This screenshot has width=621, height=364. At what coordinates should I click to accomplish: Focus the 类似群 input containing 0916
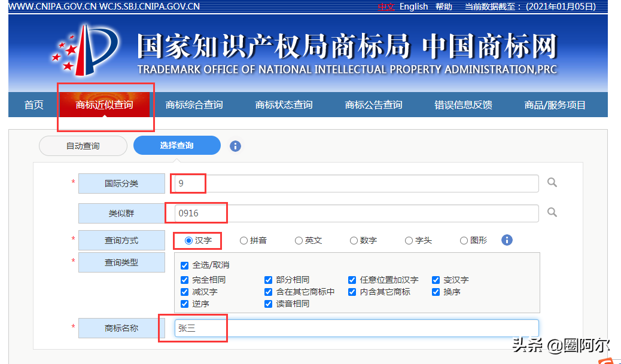357,213
